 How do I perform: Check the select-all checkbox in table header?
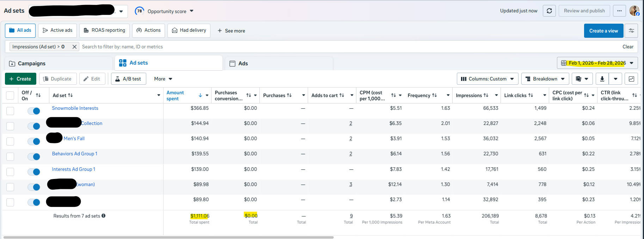point(10,95)
